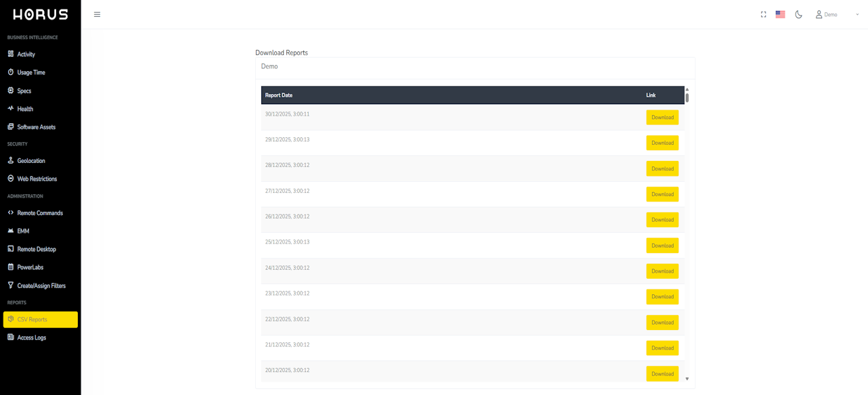
Task: Click the hamburger menu icon
Action: point(97,14)
